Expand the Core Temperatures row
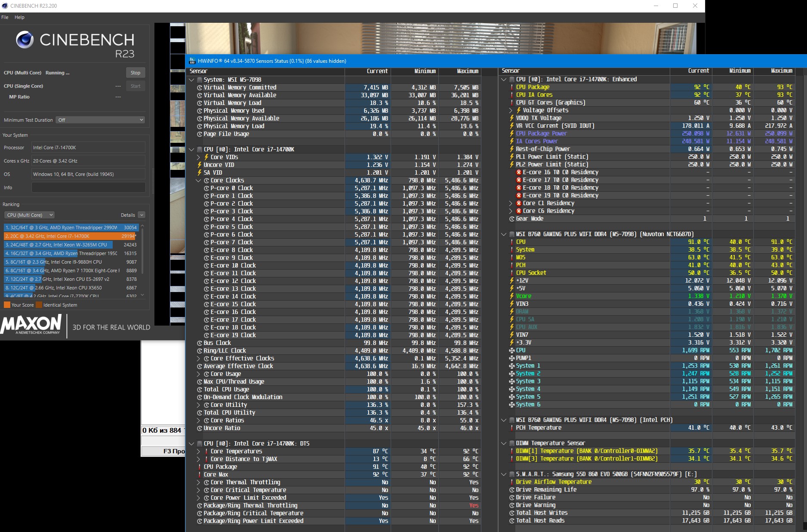Image resolution: width=807 pixels, height=532 pixels. [x=199, y=452]
